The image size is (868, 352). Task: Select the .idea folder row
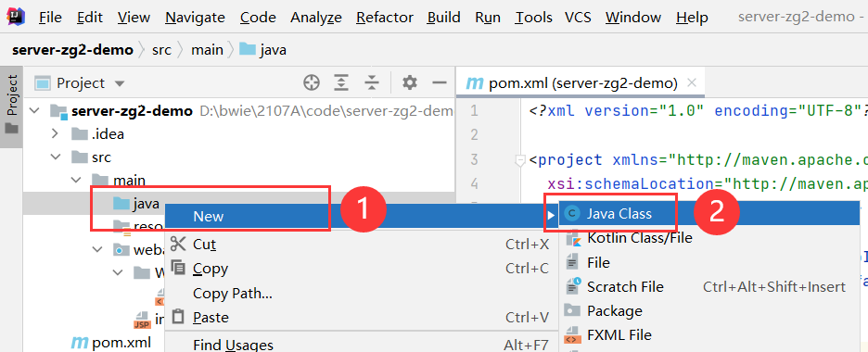click(x=239, y=133)
